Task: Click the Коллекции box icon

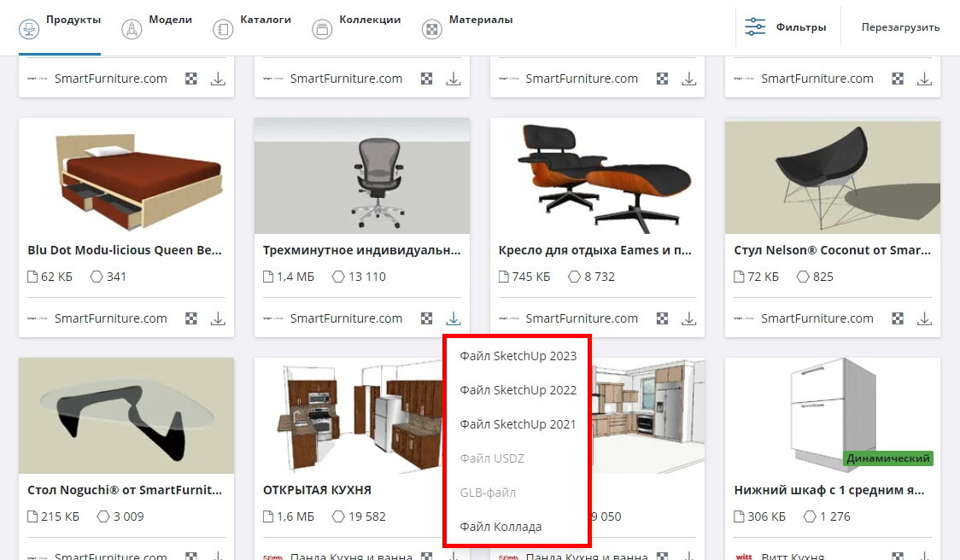Action: [322, 29]
